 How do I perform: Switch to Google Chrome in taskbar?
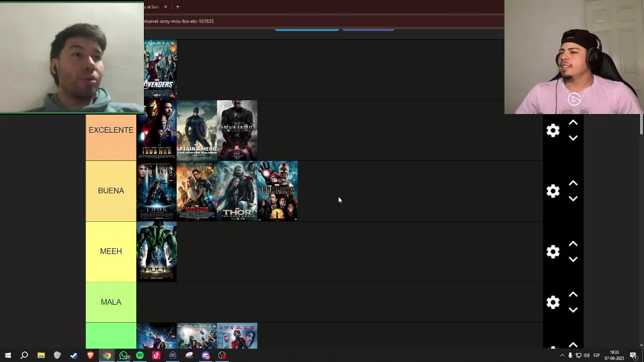(x=107, y=355)
